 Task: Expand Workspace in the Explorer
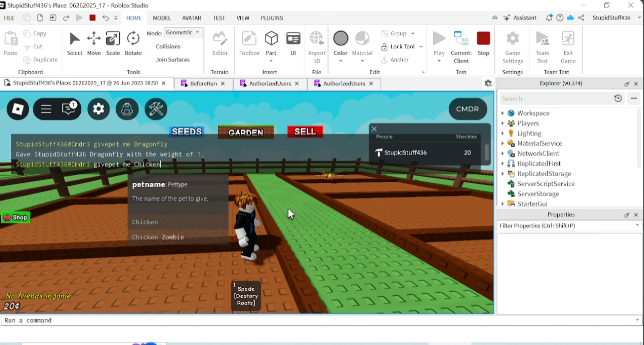[x=503, y=113]
